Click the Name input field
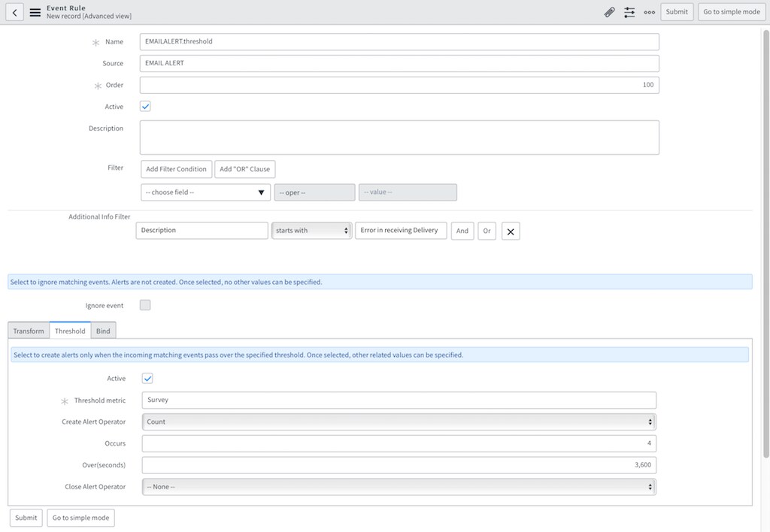 (x=399, y=42)
